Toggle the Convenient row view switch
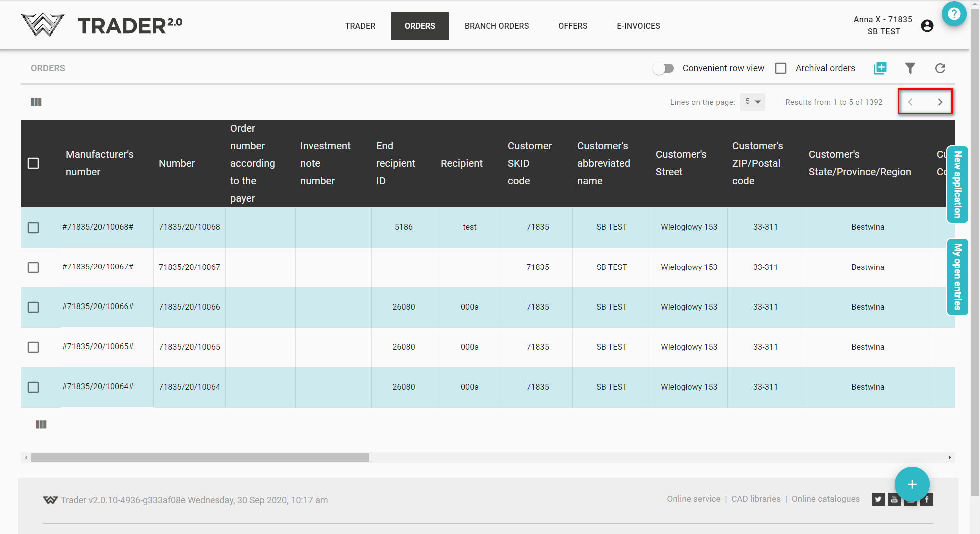The width and height of the screenshot is (980, 534). (x=664, y=68)
